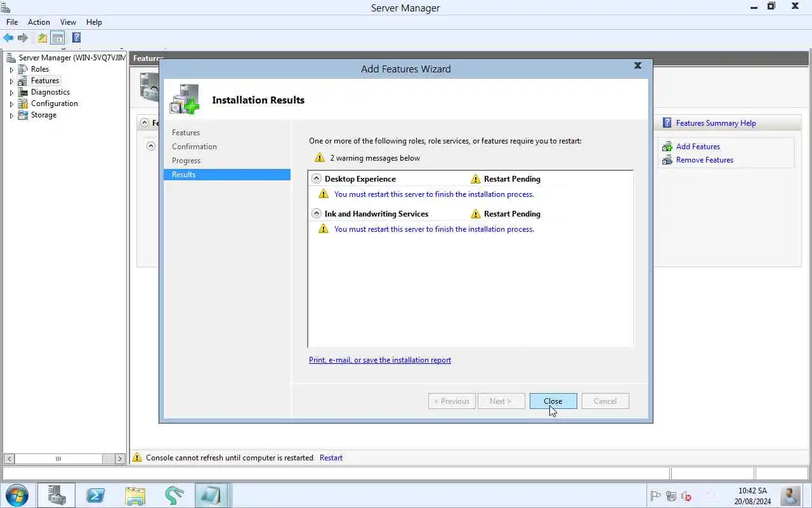The image size is (812, 508).
Task: Open Print, e-mail, or save installation report link
Action: point(380,360)
